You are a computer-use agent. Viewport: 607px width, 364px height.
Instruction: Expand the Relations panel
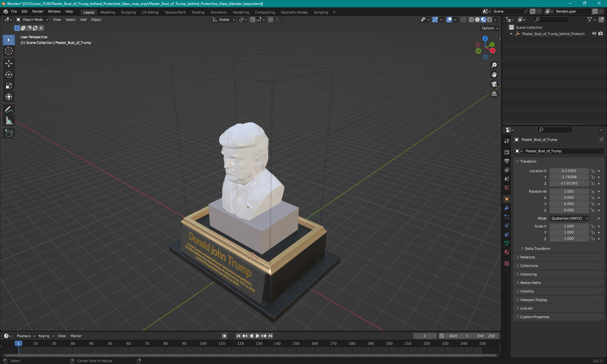pyautogui.click(x=527, y=257)
